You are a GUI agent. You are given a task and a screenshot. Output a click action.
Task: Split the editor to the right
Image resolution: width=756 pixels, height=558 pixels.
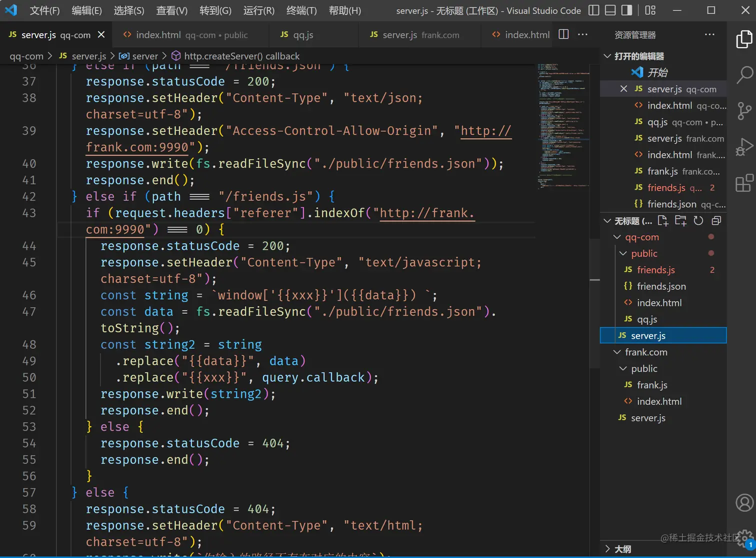(563, 35)
